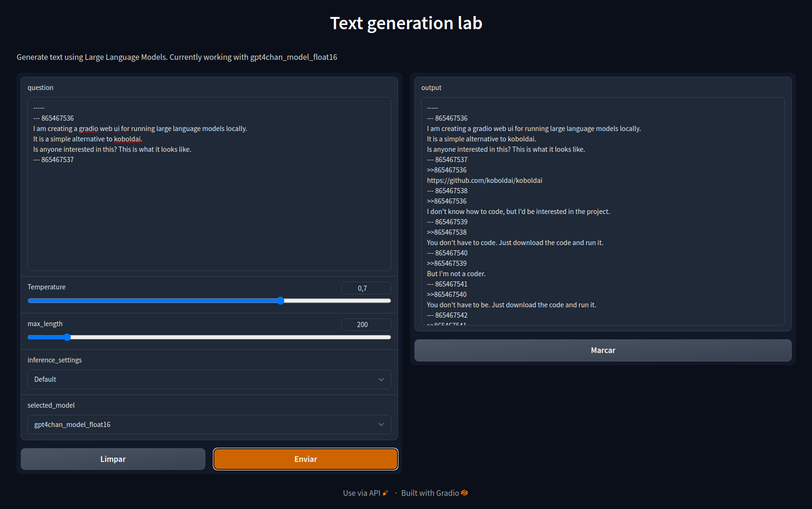Click the underlined word koboldai in question

point(127,139)
